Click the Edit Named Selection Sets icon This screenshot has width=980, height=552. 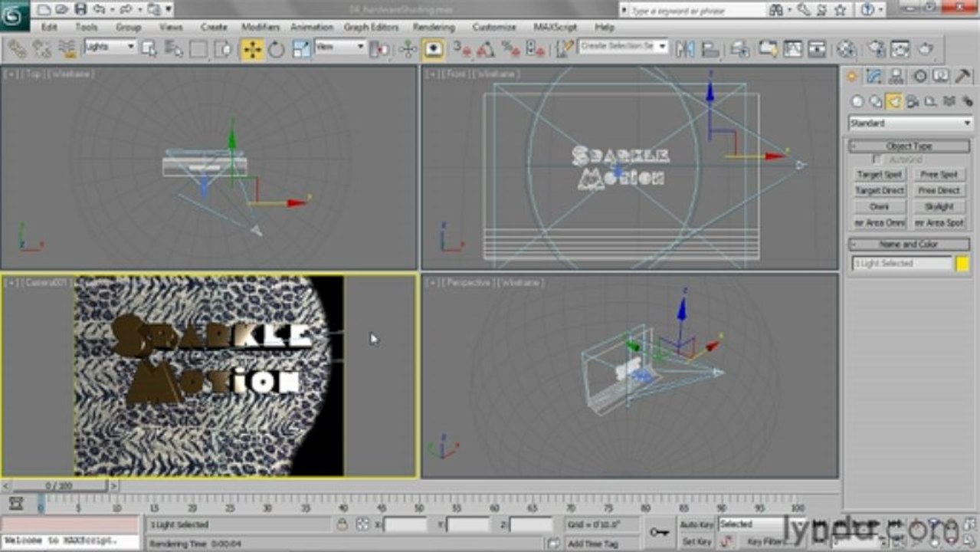point(565,48)
